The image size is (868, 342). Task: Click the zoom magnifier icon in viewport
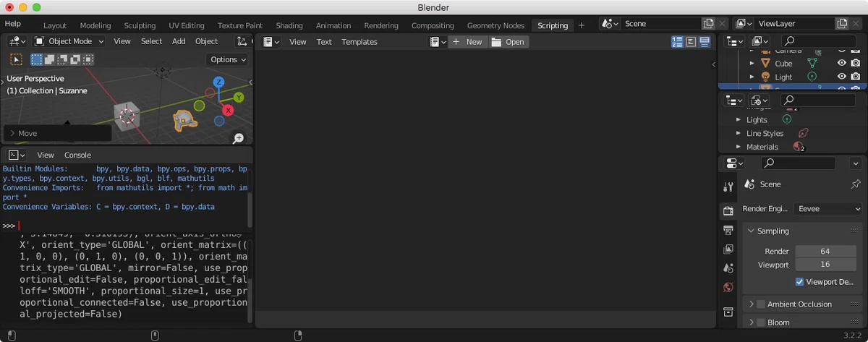pos(238,137)
